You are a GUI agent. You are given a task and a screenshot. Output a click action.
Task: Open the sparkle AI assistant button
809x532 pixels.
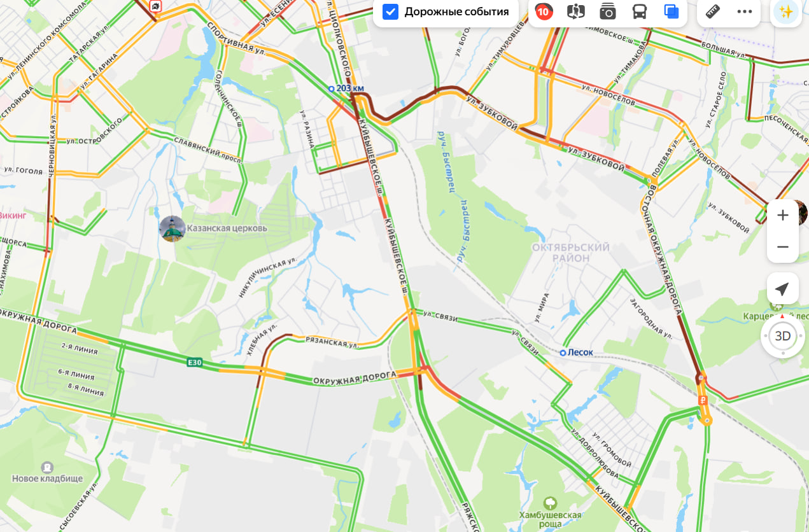coord(786,11)
